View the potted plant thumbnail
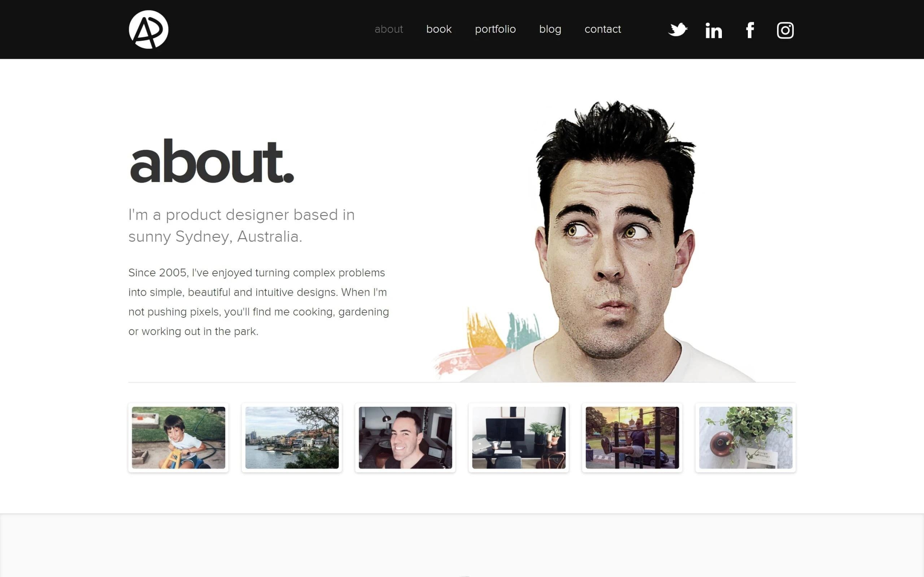 [x=745, y=437]
